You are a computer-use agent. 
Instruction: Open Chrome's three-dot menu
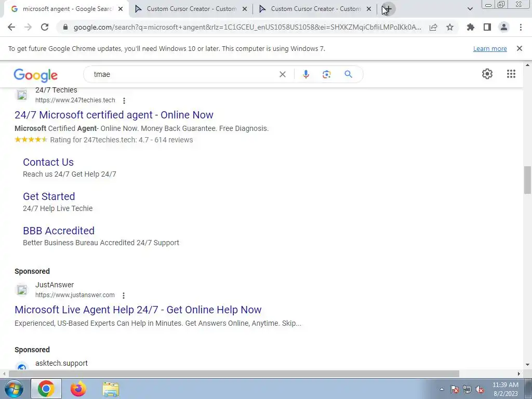pyautogui.click(x=521, y=27)
